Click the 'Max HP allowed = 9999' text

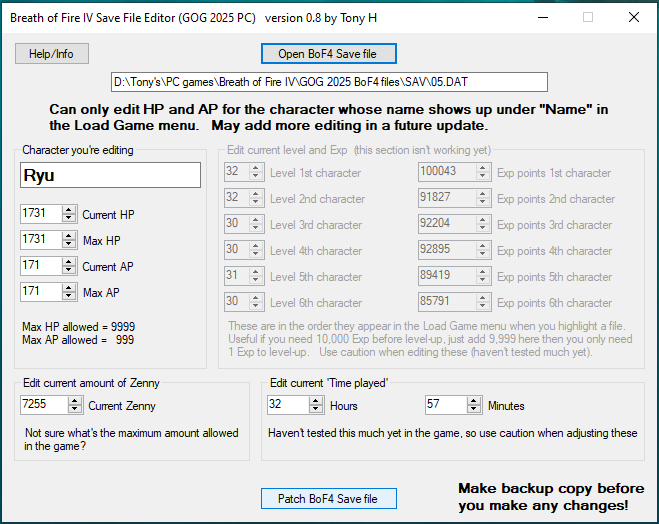coord(79,327)
